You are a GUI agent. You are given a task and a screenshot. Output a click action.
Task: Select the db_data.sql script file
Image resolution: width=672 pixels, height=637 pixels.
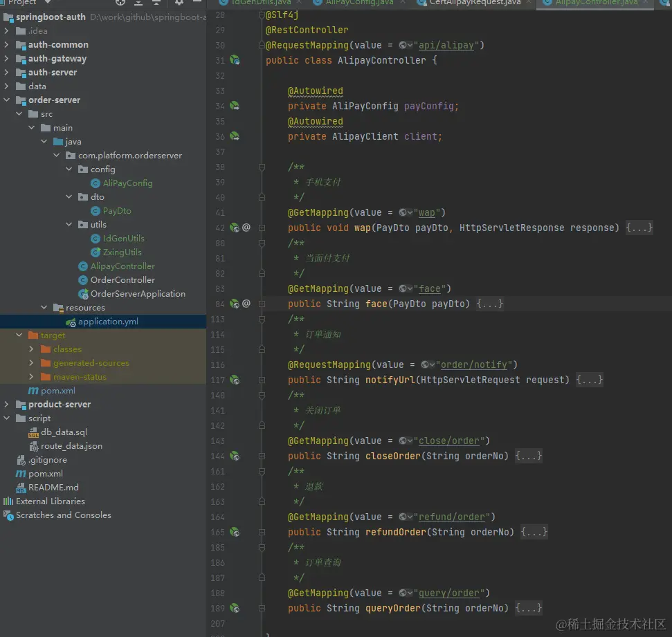(x=64, y=432)
